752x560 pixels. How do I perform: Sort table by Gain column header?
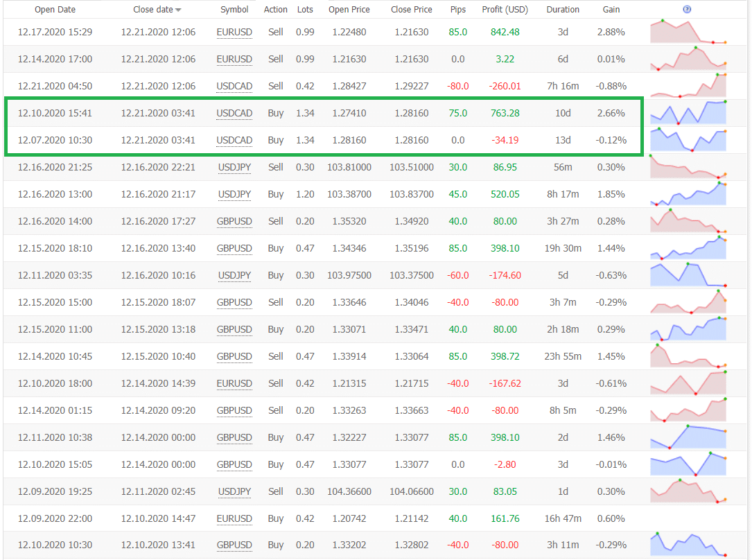pos(611,10)
